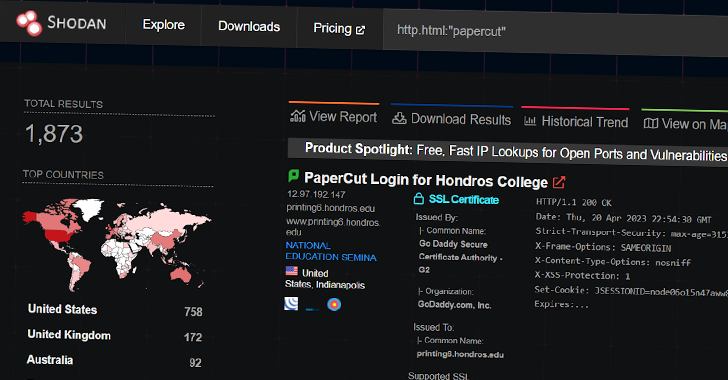This screenshot has height=380, width=728.
Task: Click the United States flag icon
Action: click(292, 271)
